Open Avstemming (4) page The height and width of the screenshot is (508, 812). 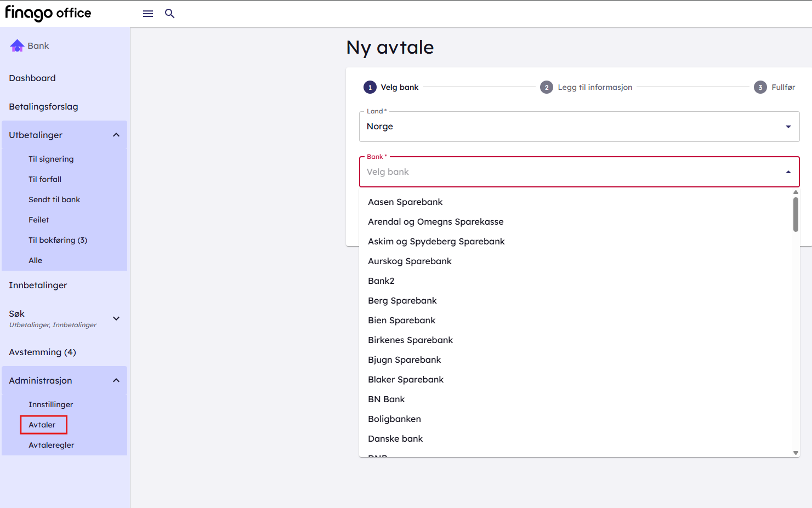pyautogui.click(x=42, y=352)
